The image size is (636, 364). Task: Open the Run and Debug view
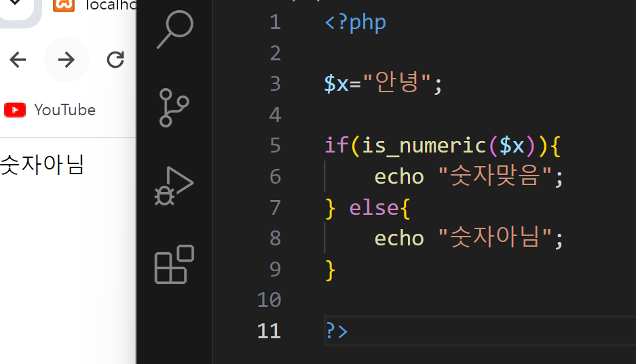click(x=174, y=186)
